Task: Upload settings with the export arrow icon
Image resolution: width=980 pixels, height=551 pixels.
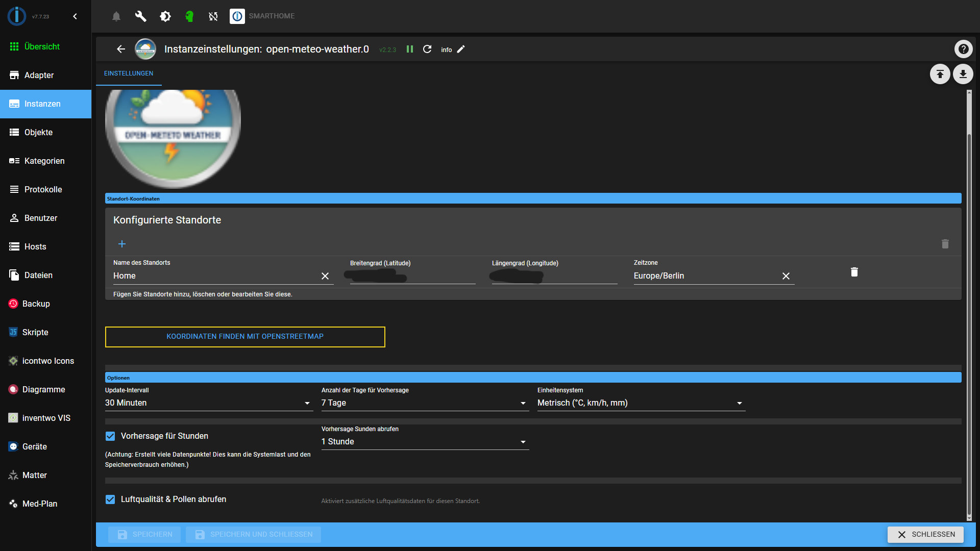Action: click(940, 74)
